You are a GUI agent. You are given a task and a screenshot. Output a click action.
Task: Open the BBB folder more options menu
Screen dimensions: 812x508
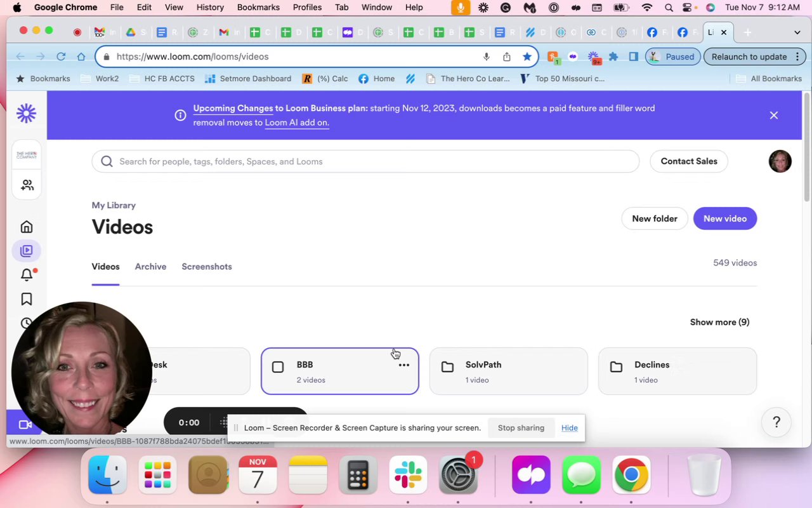(404, 365)
